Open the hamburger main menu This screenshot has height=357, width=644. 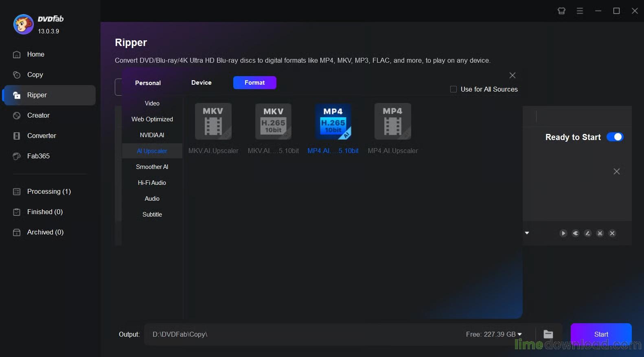point(580,11)
